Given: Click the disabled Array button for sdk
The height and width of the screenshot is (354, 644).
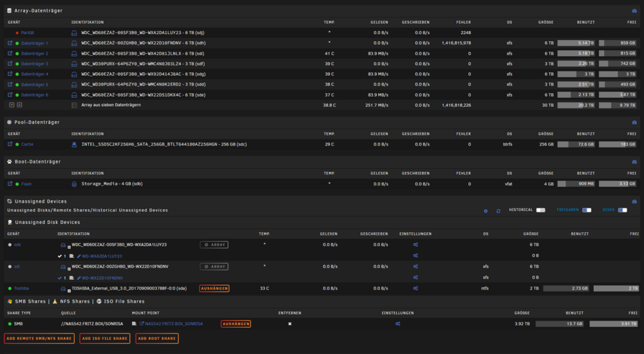Looking at the screenshot, I should 214,245.
